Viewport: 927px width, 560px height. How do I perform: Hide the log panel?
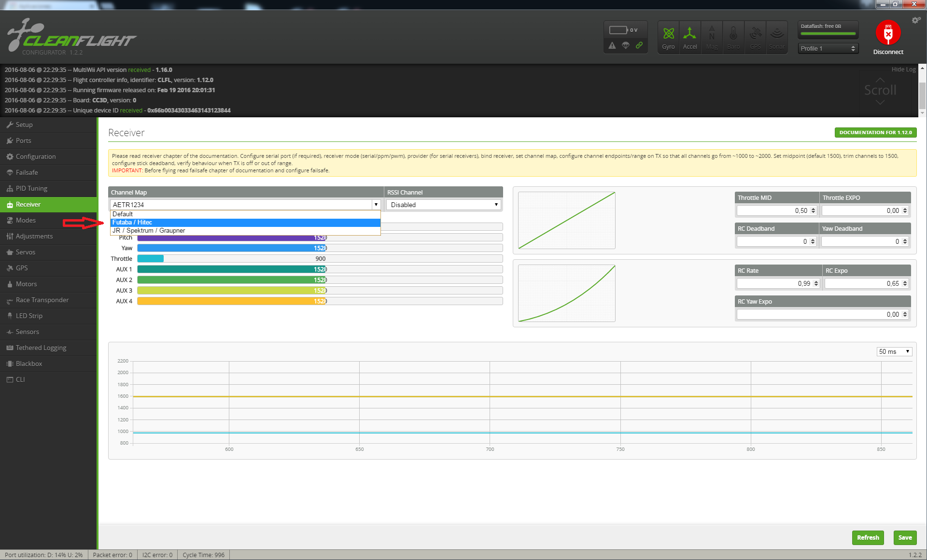click(903, 70)
